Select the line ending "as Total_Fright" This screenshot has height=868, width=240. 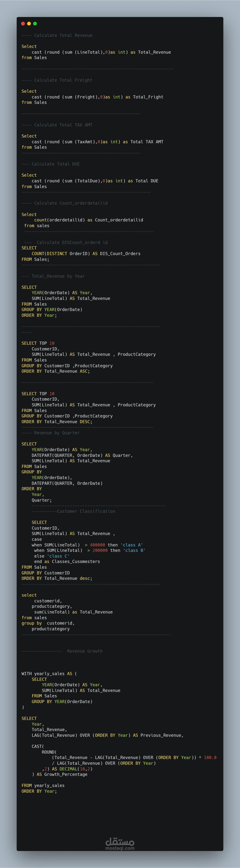coord(98,97)
